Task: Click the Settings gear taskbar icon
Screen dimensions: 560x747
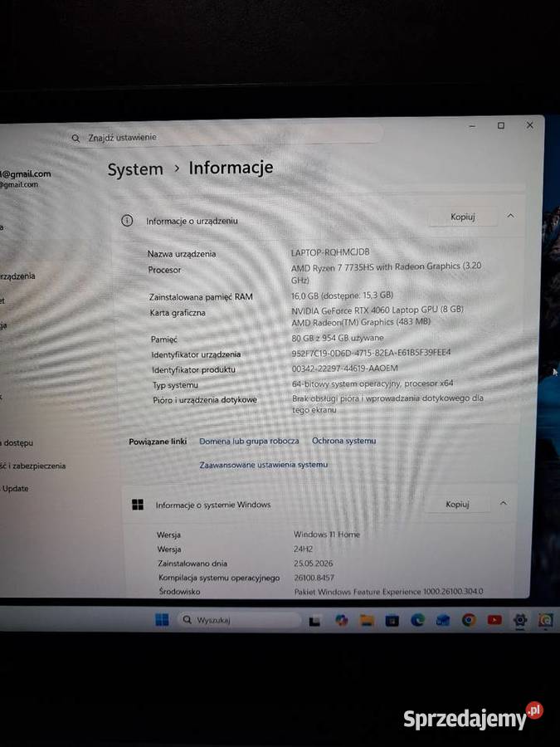Action: click(520, 620)
